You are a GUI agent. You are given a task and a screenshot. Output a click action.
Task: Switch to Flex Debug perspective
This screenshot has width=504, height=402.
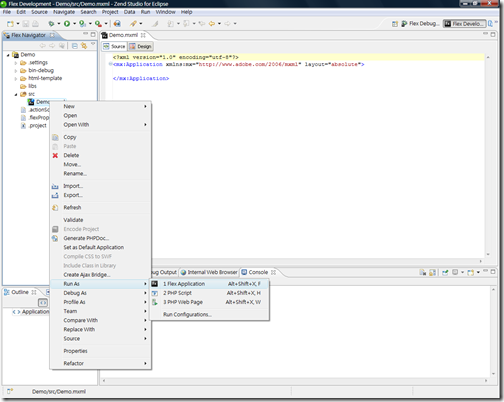tap(420, 24)
